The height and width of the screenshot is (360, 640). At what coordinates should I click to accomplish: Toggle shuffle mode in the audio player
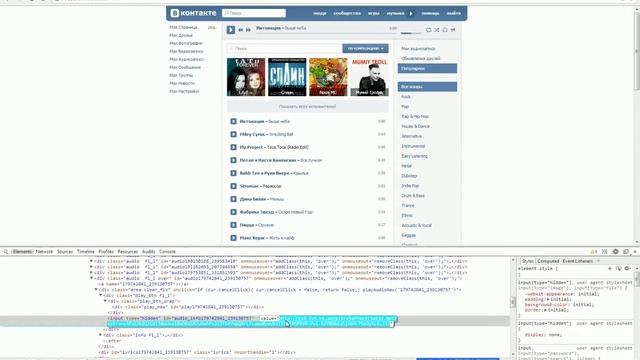(x=437, y=30)
